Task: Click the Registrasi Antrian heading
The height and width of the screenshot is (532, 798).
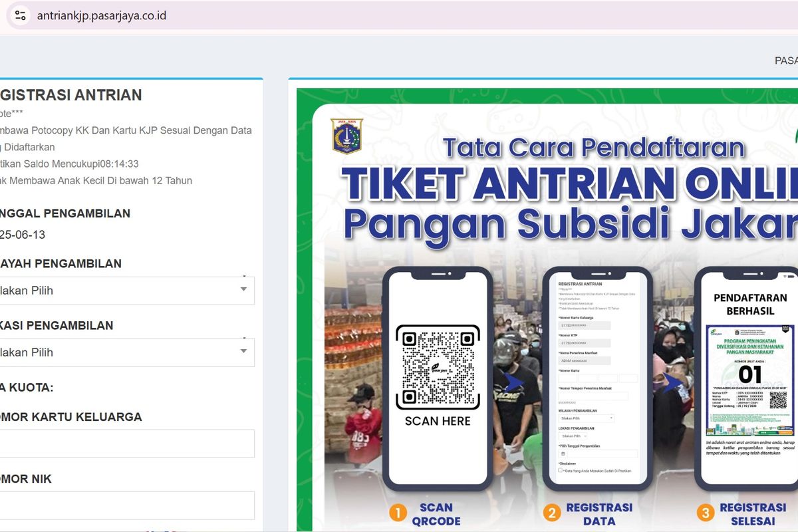Action: click(x=70, y=95)
